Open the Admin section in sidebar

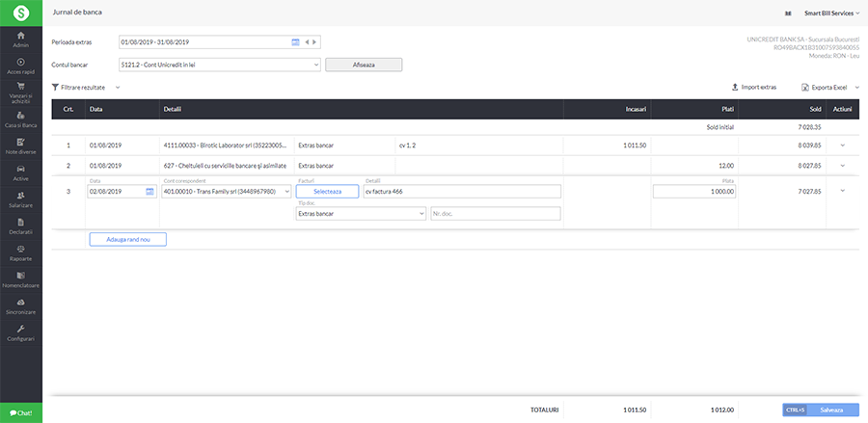click(x=21, y=40)
